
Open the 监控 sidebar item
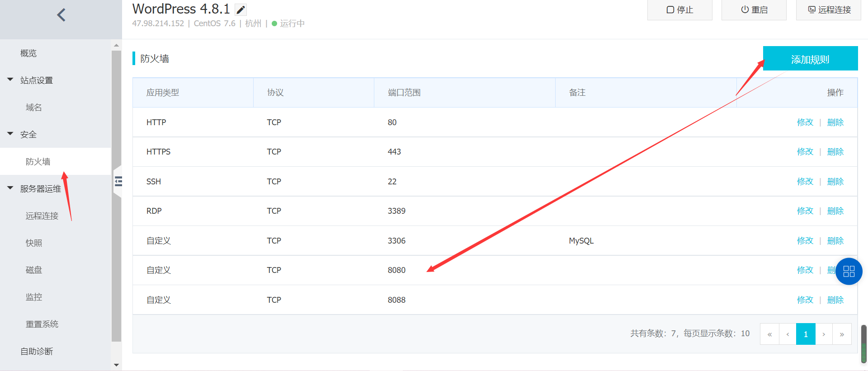[34, 297]
